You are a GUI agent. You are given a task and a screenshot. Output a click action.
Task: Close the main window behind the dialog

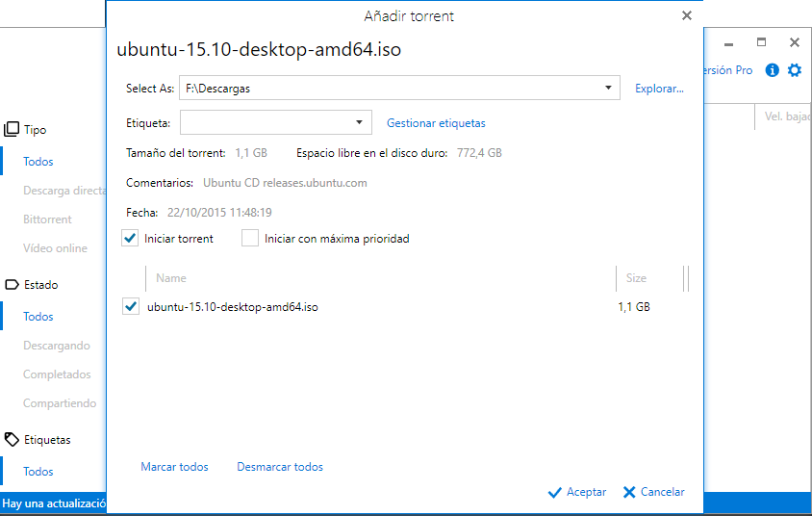795,42
